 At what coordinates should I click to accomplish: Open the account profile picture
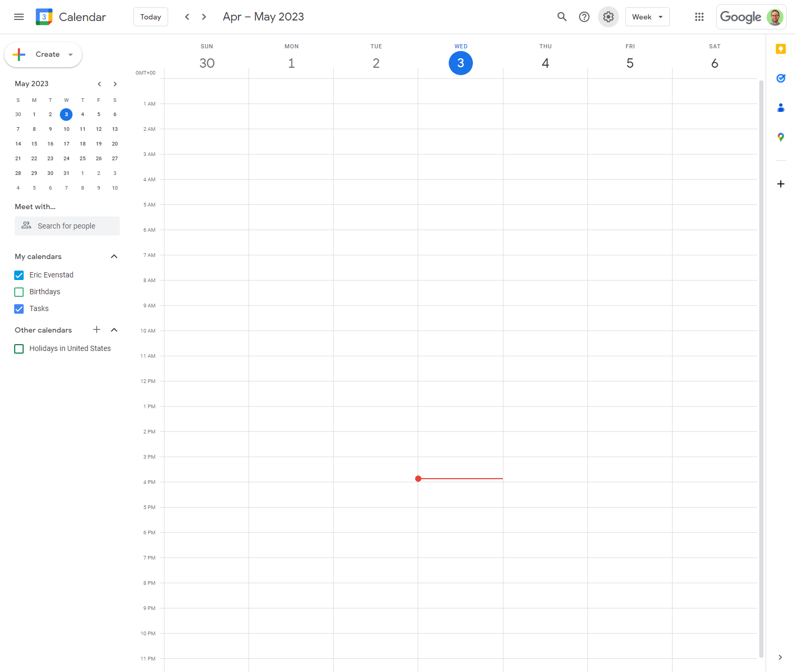click(x=775, y=17)
